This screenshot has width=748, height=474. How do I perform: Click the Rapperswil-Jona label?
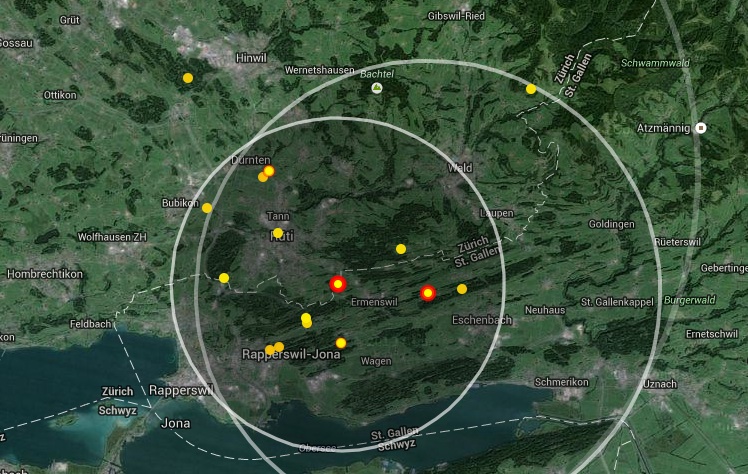pyautogui.click(x=291, y=355)
